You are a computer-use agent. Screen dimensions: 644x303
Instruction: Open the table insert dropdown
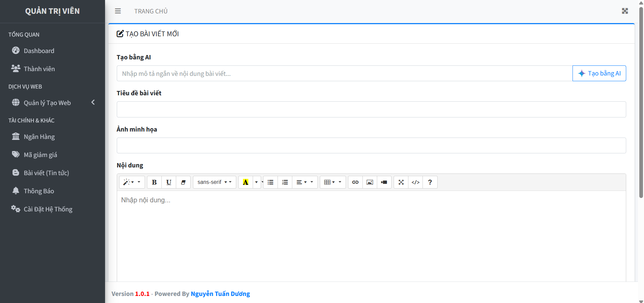(x=333, y=182)
